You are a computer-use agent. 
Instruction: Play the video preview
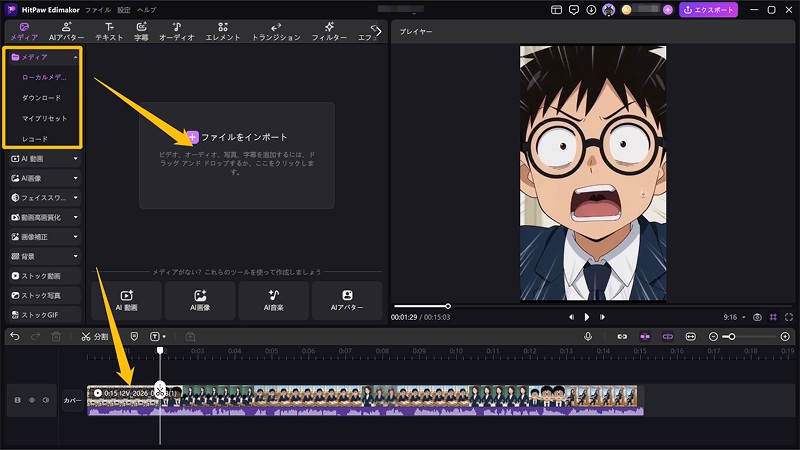pos(587,317)
